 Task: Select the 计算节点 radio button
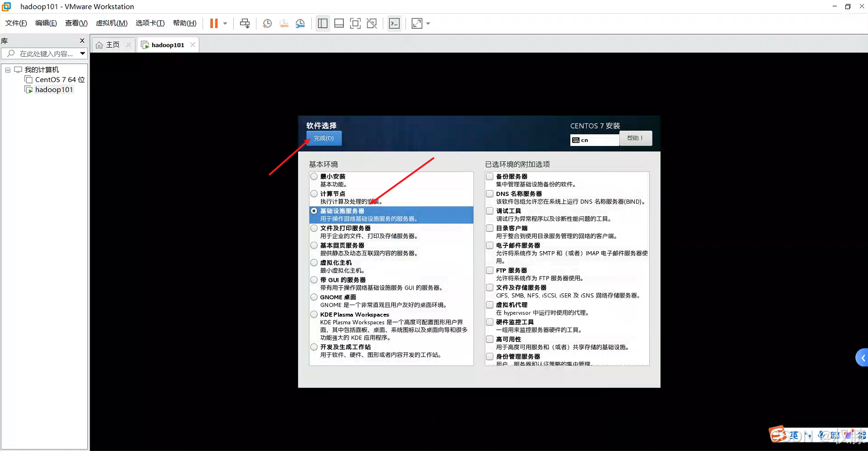314,194
